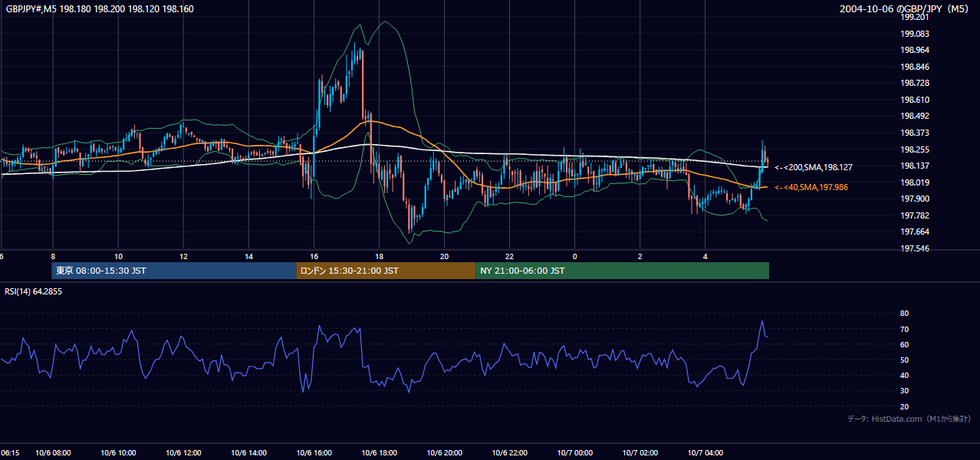The height and width of the screenshot is (460, 980).
Task: Click hour marker 12 under price chart
Action: (x=183, y=256)
